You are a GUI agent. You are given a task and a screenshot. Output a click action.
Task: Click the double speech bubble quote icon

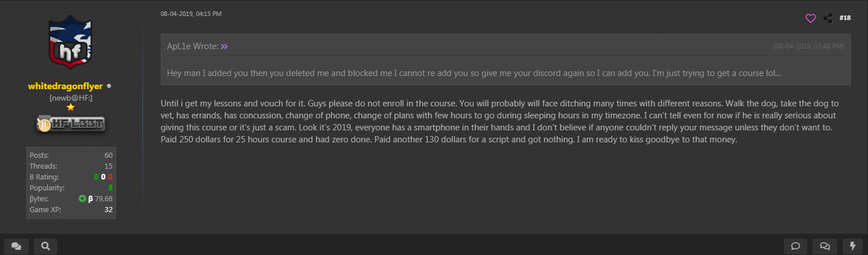[x=825, y=246]
